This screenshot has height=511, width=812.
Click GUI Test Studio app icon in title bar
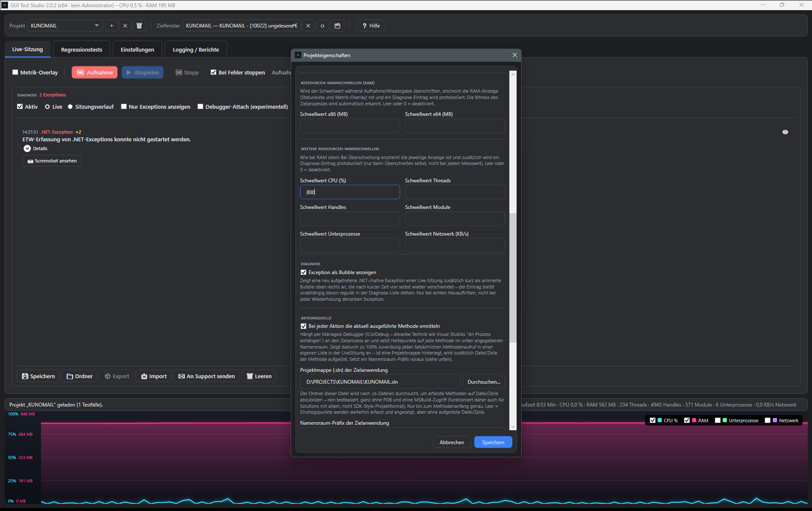pyautogui.click(x=5, y=5)
